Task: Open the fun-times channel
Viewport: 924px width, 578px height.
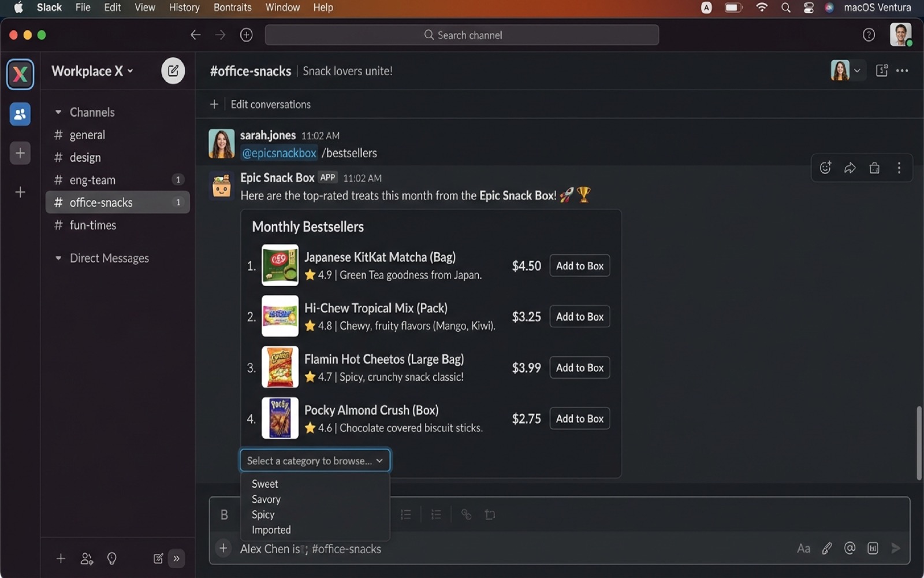Action: coord(118,225)
